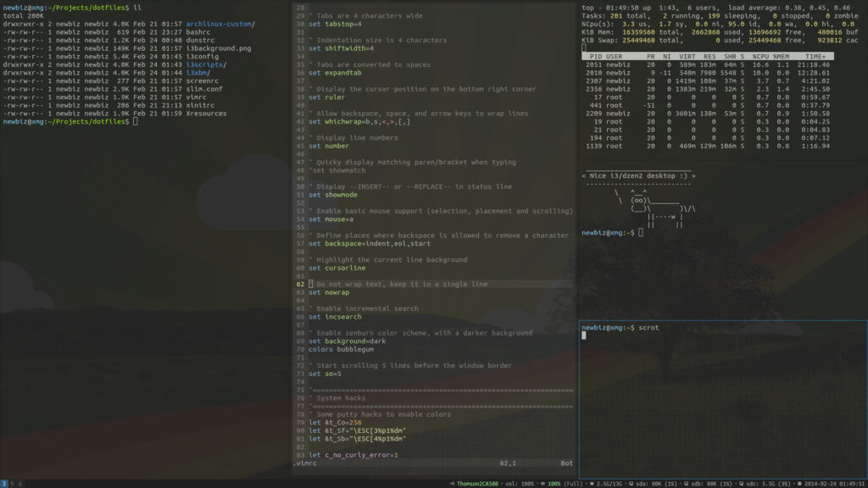Switch to workspace 6 in the i3 bar
The width and height of the screenshot is (868, 488).
click(x=20, y=483)
